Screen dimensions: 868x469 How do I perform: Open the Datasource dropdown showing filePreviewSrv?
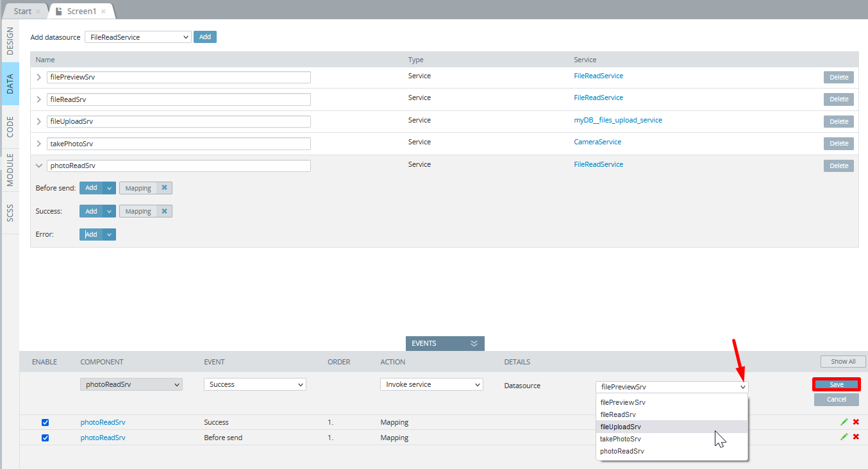(x=672, y=387)
